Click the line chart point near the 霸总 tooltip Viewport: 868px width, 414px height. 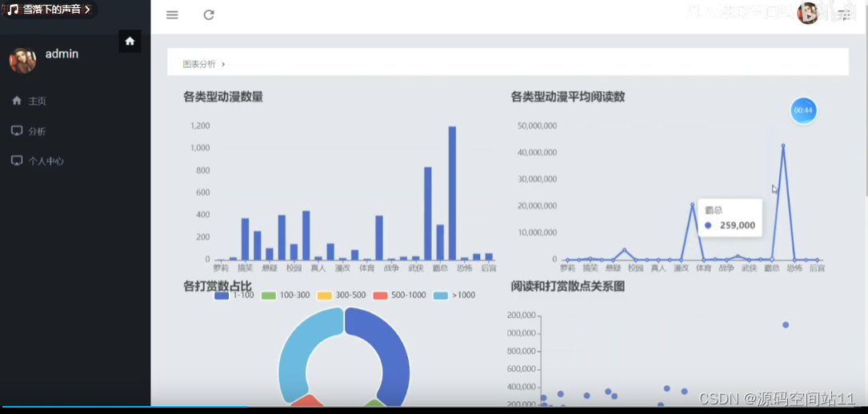(771, 259)
